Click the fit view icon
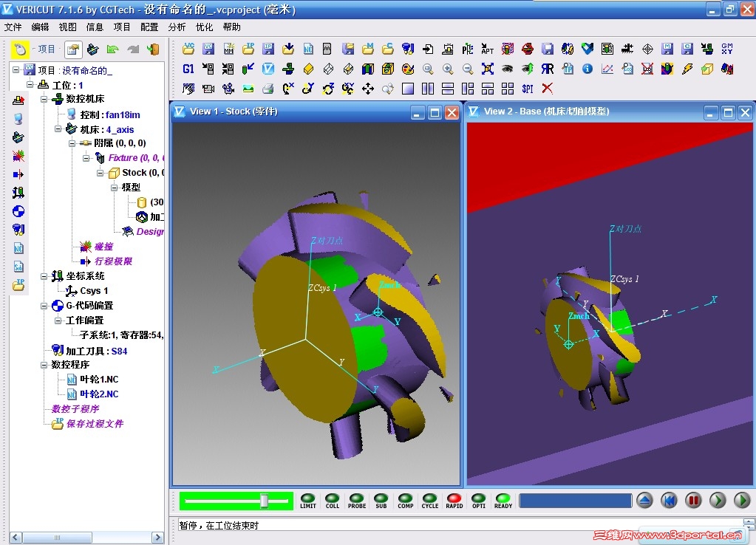This screenshot has height=545, width=756. [x=488, y=69]
